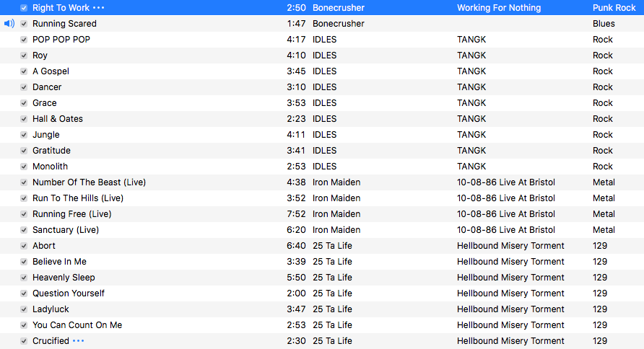Uncheck the Jungle track checkbox
Screen dimensions: 644x349
pyautogui.click(x=24, y=135)
